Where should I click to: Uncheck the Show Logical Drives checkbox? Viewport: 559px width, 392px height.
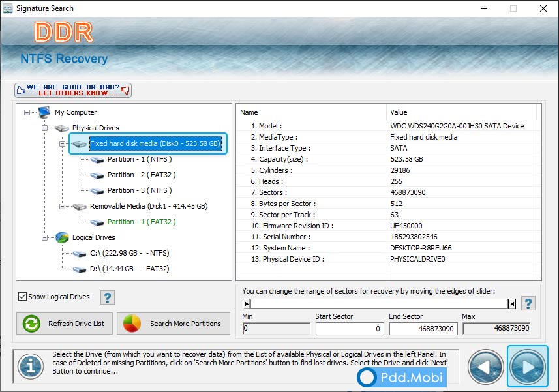point(22,297)
